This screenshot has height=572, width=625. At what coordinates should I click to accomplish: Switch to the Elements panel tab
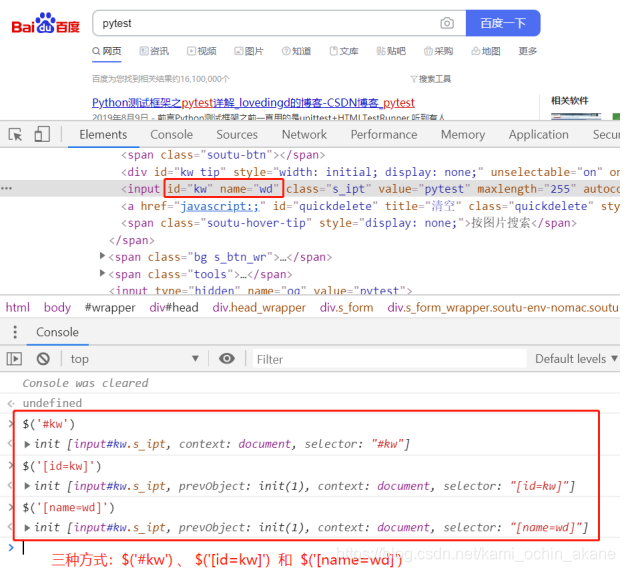[103, 134]
